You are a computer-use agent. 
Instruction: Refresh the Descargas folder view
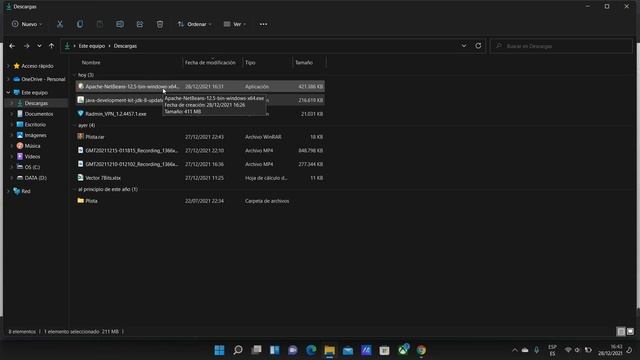[478, 46]
